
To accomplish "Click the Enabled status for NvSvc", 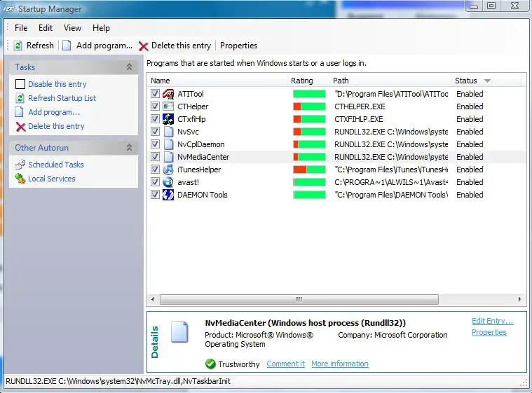I will [x=470, y=132].
